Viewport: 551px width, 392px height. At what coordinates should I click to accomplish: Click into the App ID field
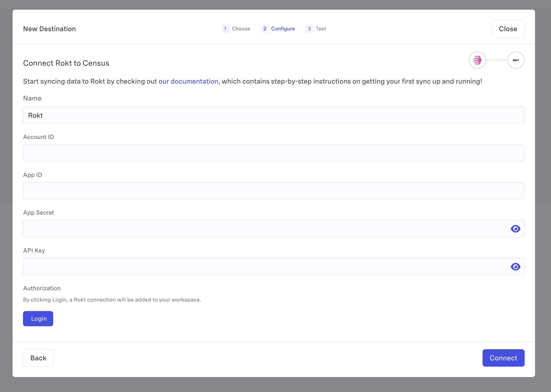274,191
